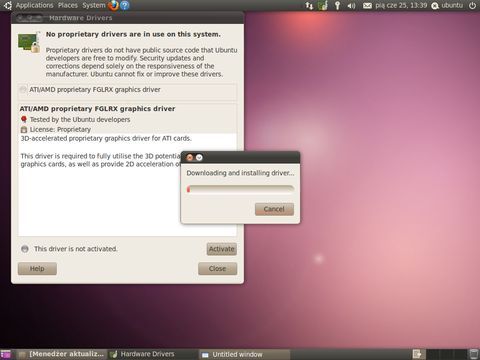Click the driver not activated status icon
The width and height of the screenshot is (480, 360).
[x=25, y=249]
